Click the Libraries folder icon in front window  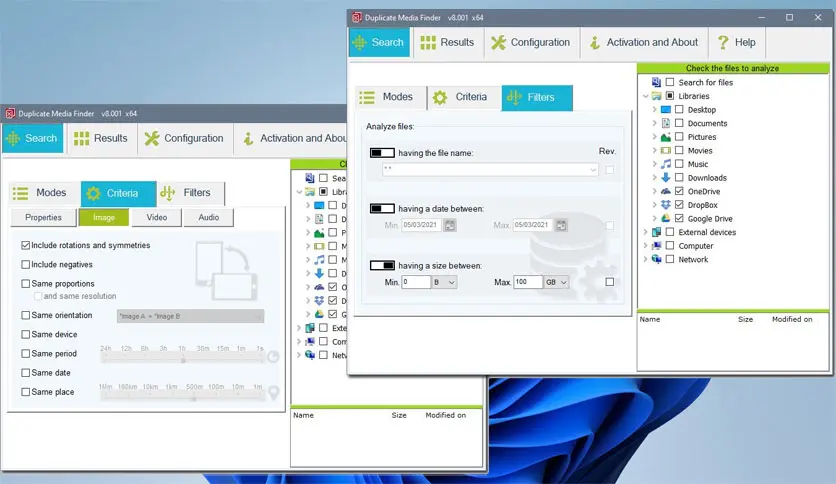click(x=656, y=96)
